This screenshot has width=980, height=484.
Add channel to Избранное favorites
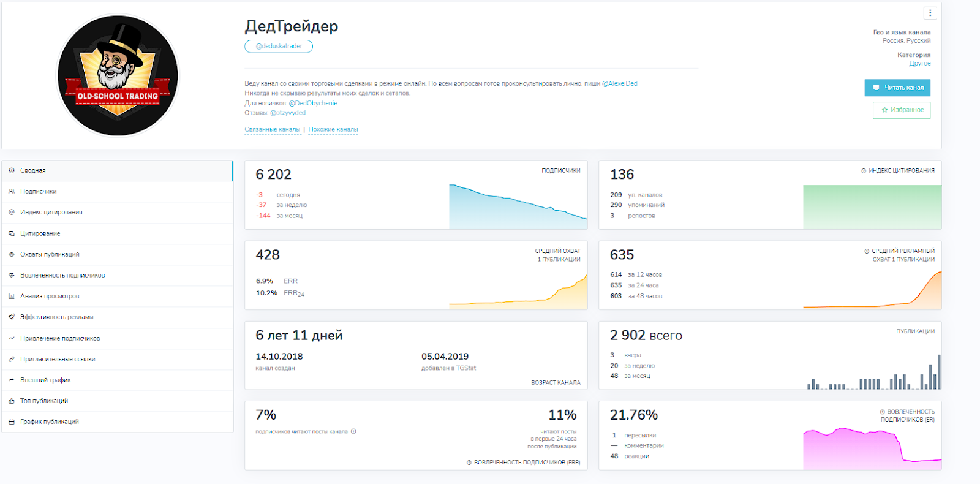(901, 110)
